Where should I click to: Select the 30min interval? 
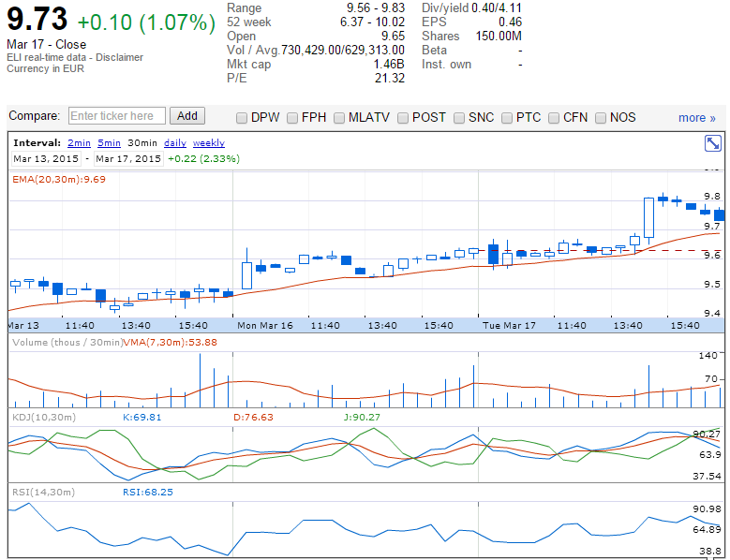(x=142, y=143)
